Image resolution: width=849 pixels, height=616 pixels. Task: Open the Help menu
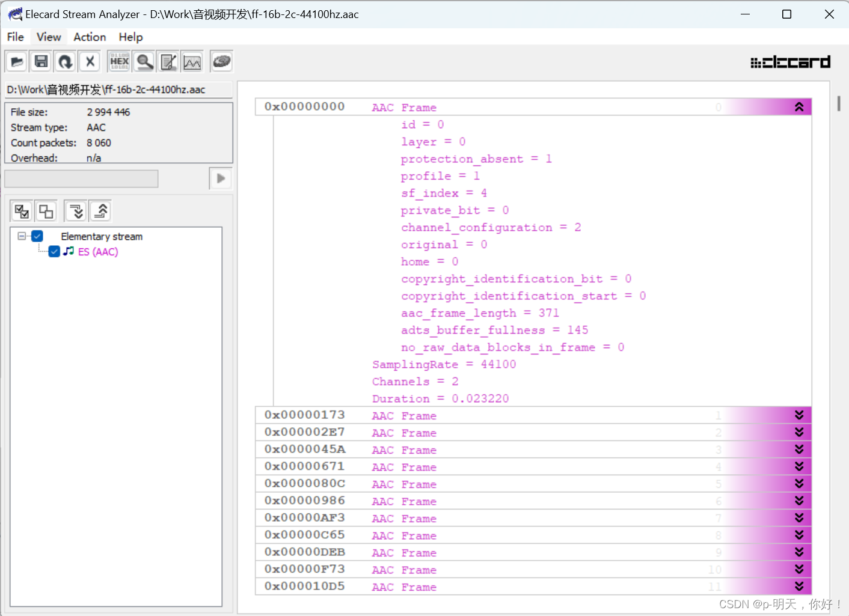[130, 37]
